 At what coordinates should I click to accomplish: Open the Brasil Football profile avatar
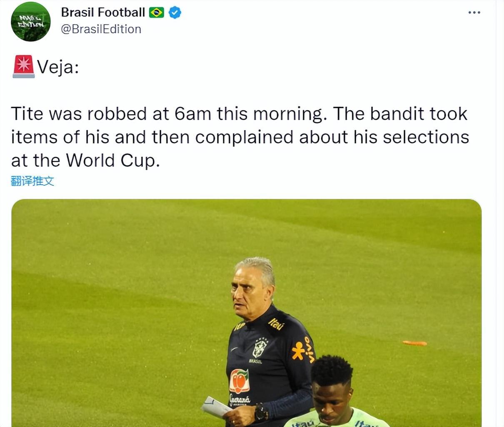(x=30, y=21)
